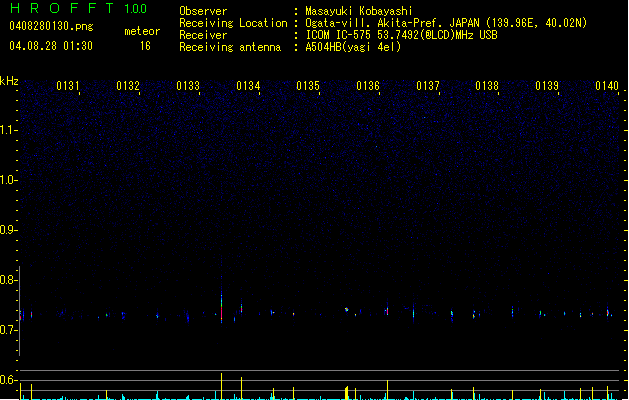The width and height of the screenshot is (629, 400).
Task: Click the 1.1 kHz frequency tick label
Action: click(8, 130)
